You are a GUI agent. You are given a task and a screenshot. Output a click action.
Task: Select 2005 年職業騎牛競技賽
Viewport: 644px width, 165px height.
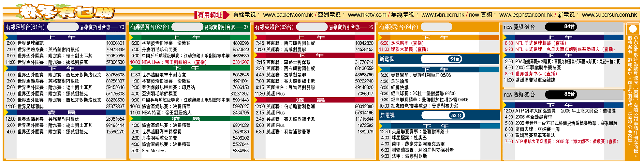pos(538,67)
